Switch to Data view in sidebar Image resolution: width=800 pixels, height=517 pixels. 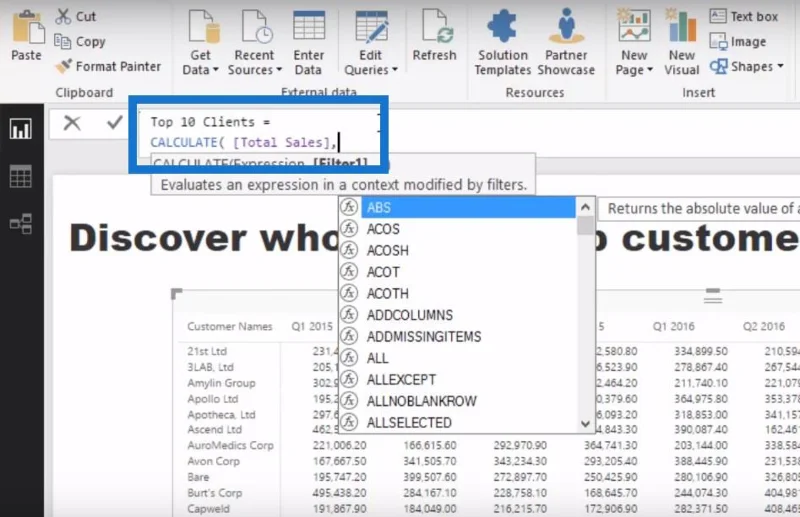coord(21,176)
